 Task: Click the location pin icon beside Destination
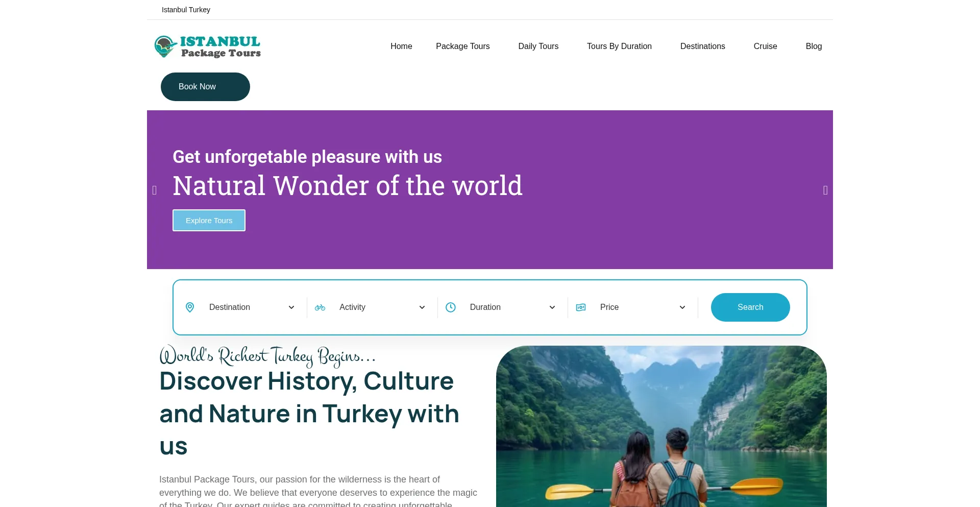pos(190,307)
